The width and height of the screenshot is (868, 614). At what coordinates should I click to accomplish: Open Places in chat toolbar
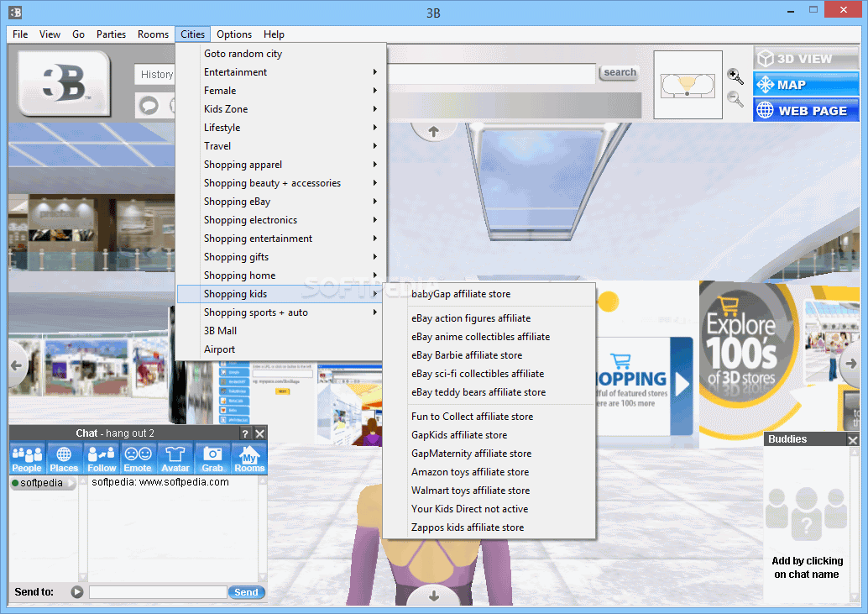click(64, 459)
